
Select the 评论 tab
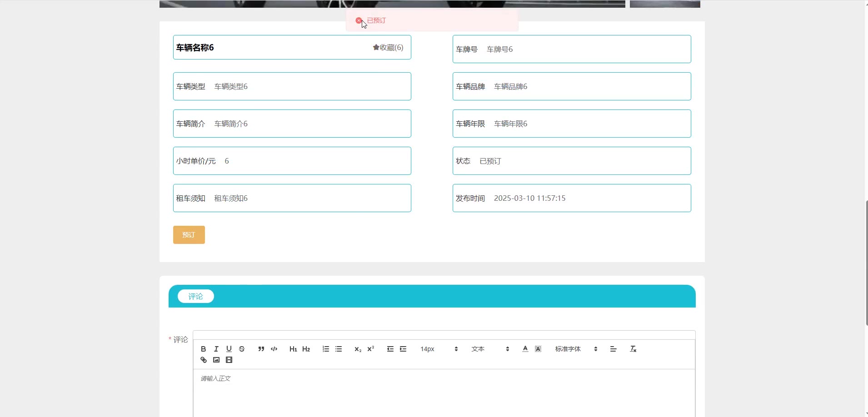(195, 296)
